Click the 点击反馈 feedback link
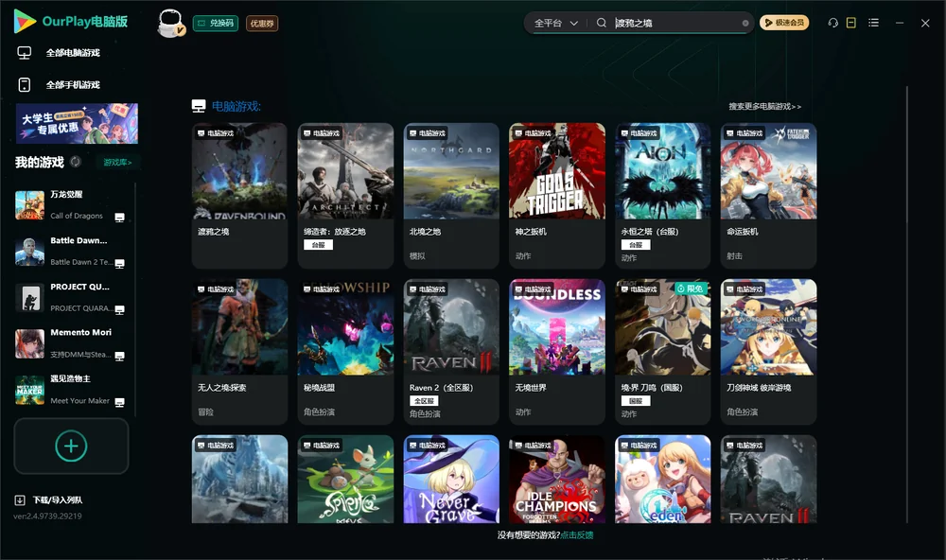The height and width of the screenshot is (560, 946). pyautogui.click(x=577, y=534)
